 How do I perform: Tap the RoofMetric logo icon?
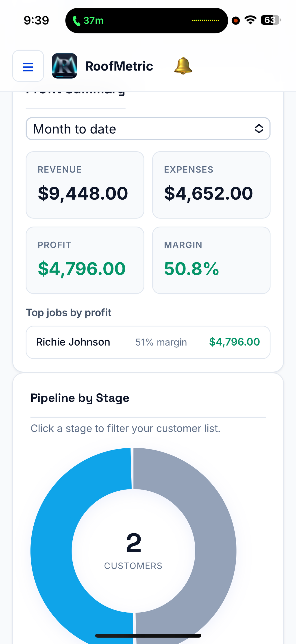[64, 66]
